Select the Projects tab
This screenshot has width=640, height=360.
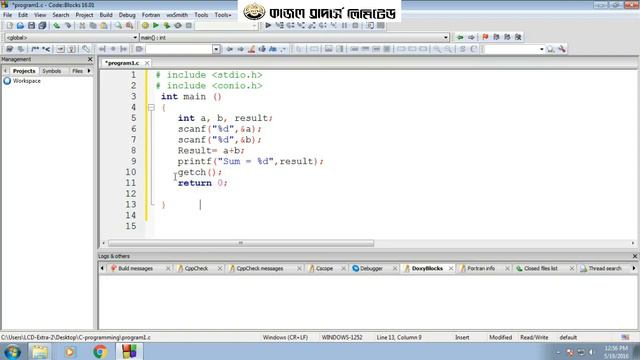point(24,71)
